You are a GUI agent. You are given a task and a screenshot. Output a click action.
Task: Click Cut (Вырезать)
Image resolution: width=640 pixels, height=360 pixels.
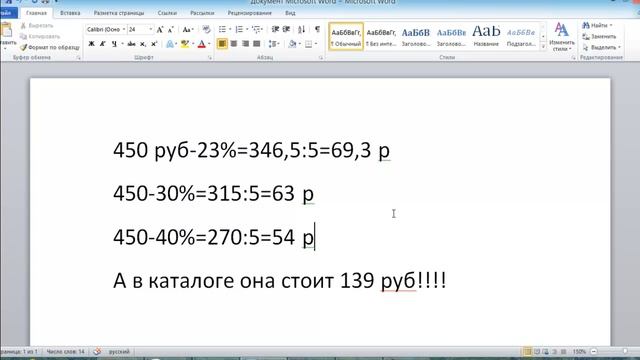tap(37, 26)
